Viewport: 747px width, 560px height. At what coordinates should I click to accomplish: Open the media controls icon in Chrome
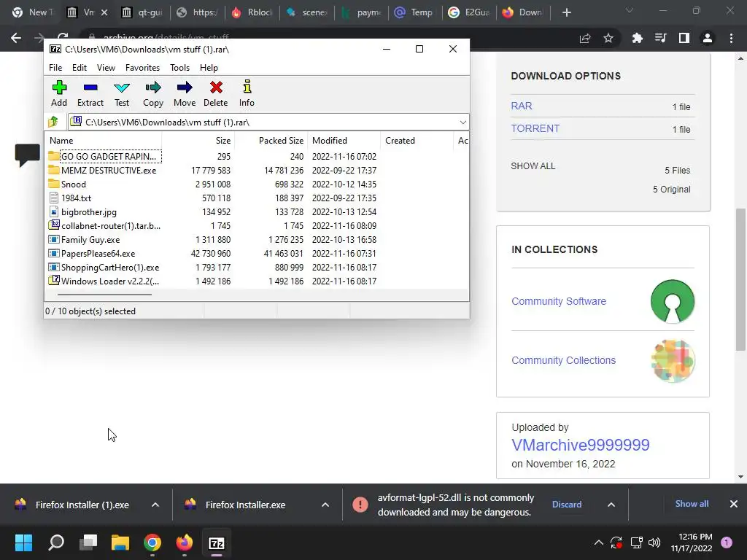(660, 38)
